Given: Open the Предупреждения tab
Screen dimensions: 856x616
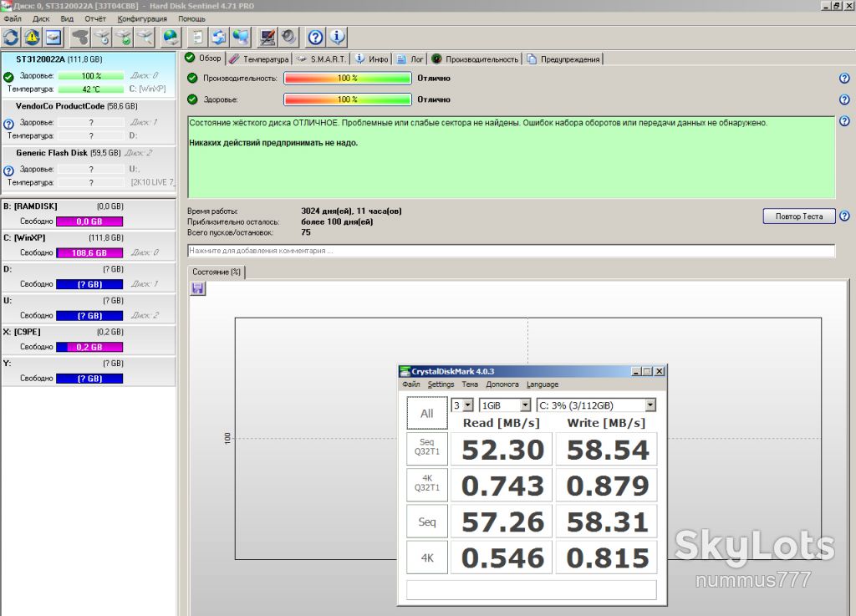Looking at the screenshot, I should [x=563, y=59].
